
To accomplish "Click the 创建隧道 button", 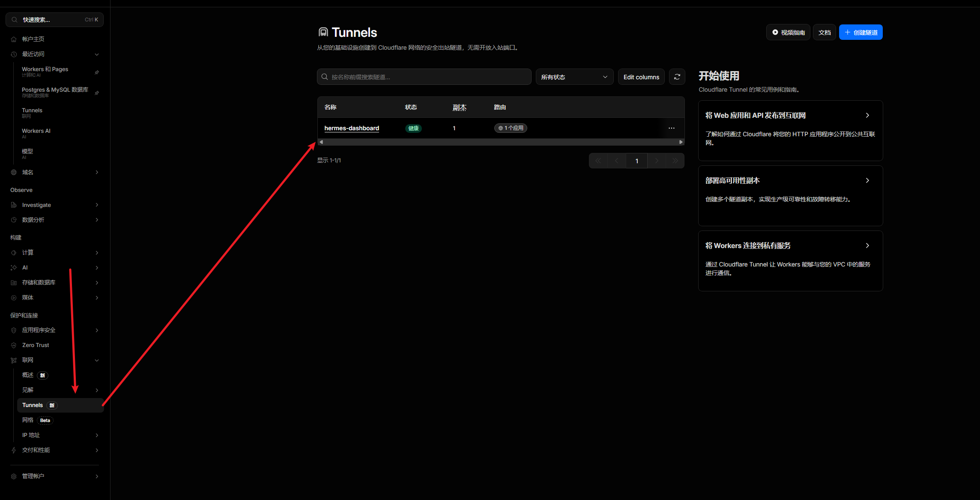I will 860,32.
